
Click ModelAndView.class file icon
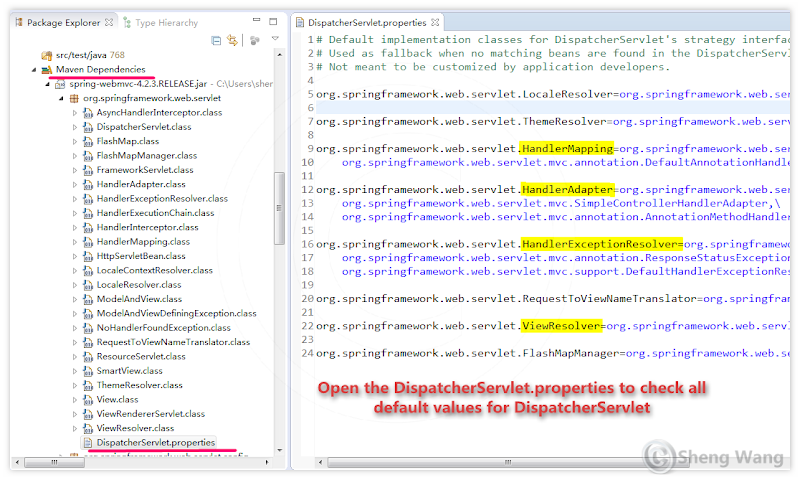pyautogui.click(x=88, y=299)
